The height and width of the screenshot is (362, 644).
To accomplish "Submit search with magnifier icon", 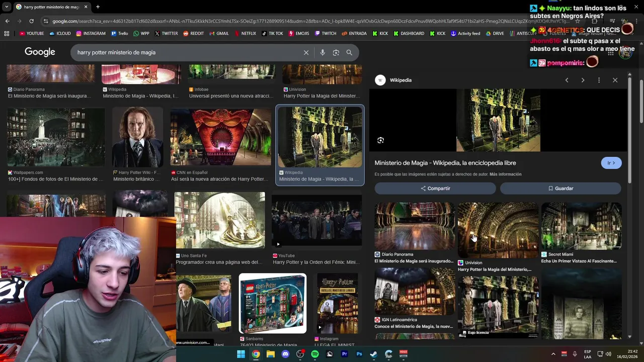I will [349, 52].
